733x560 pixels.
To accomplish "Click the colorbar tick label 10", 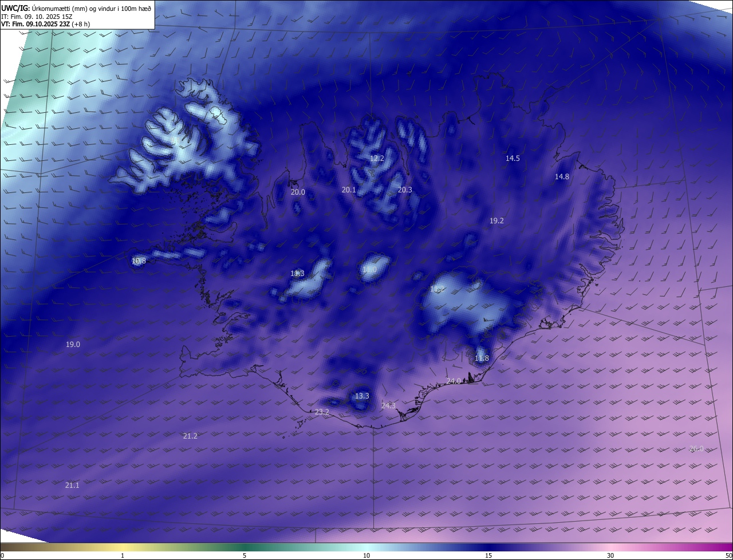I will click(x=366, y=555).
